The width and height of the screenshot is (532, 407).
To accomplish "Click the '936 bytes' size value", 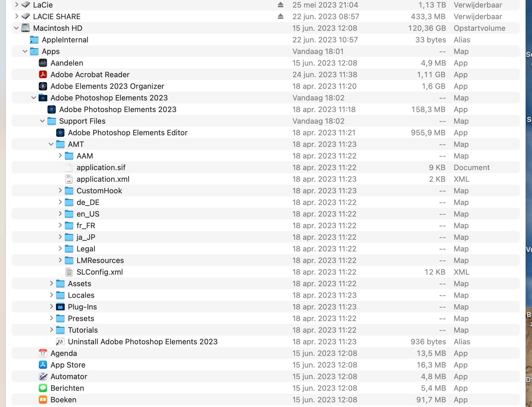I will click(x=428, y=342).
